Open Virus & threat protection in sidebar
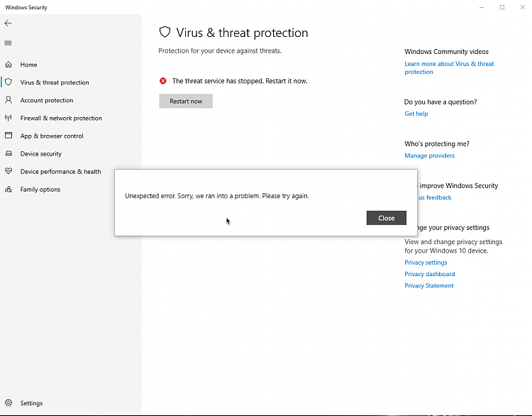This screenshot has height=416, width=532. pyautogui.click(x=55, y=82)
